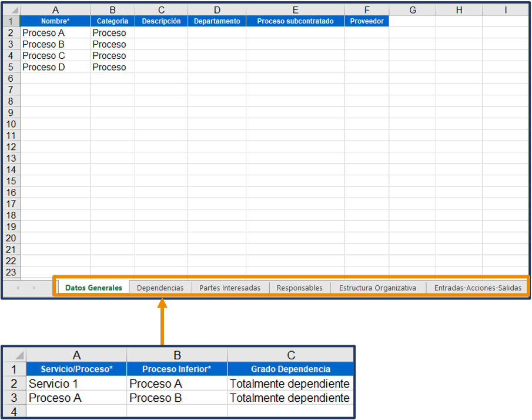Click the next sheet navigation arrow
This screenshot has height=420, width=532.
pyautogui.click(x=34, y=288)
